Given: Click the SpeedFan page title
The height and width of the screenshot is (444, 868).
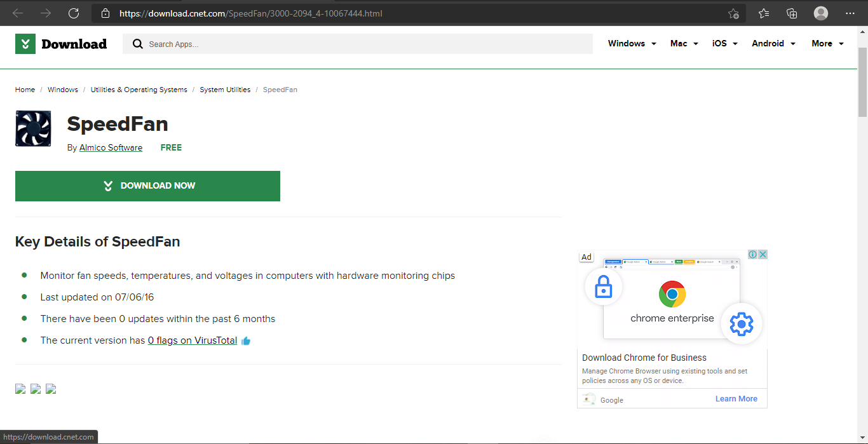Looking at the screenshot, I should [118, 124].
